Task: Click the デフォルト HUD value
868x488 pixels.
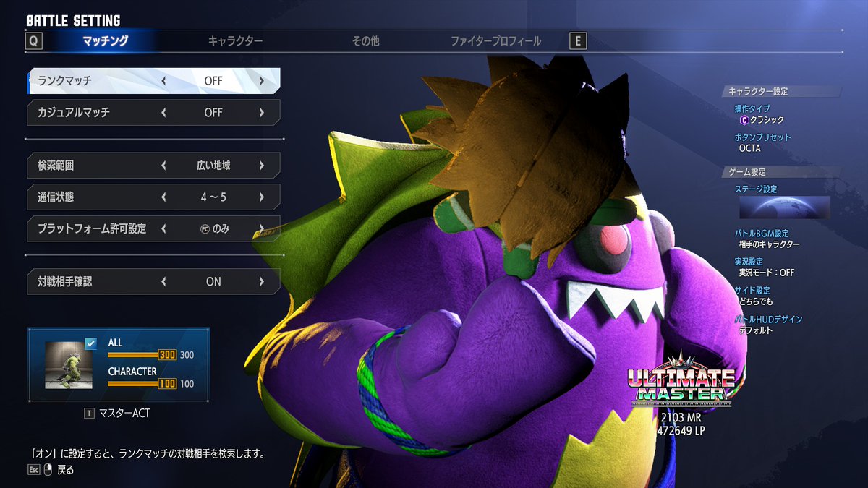Action: (x=756, y=330)
